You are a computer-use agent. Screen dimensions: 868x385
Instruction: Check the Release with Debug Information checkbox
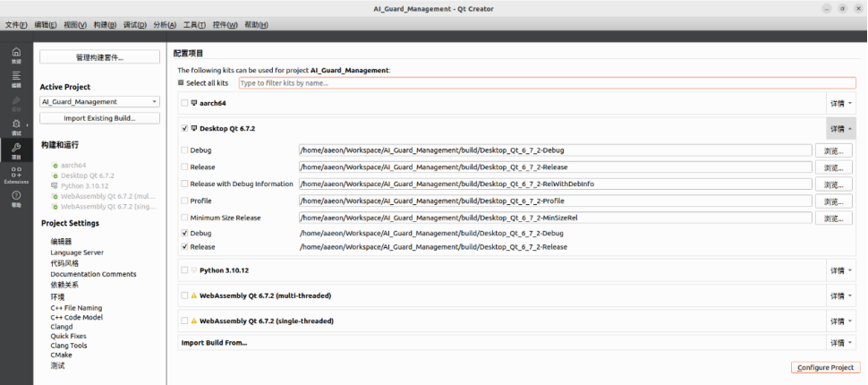pyautogui.click(x=184, y=184)
